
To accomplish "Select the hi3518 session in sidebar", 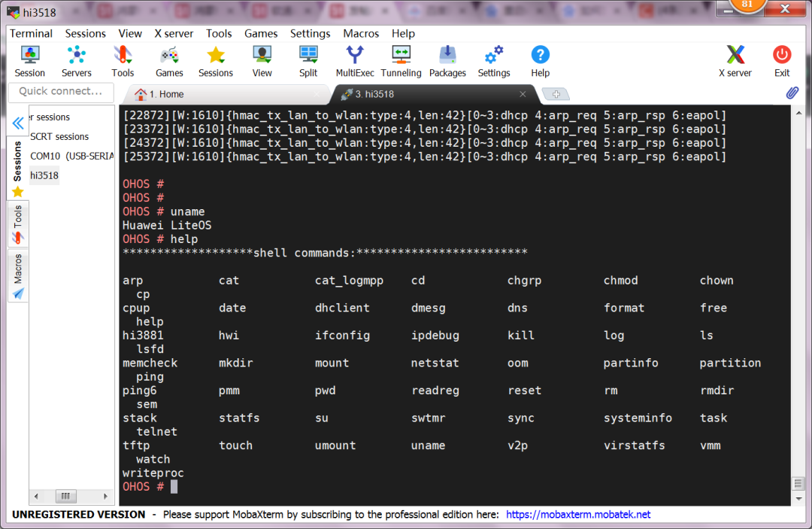I will (x=44, y=175).
